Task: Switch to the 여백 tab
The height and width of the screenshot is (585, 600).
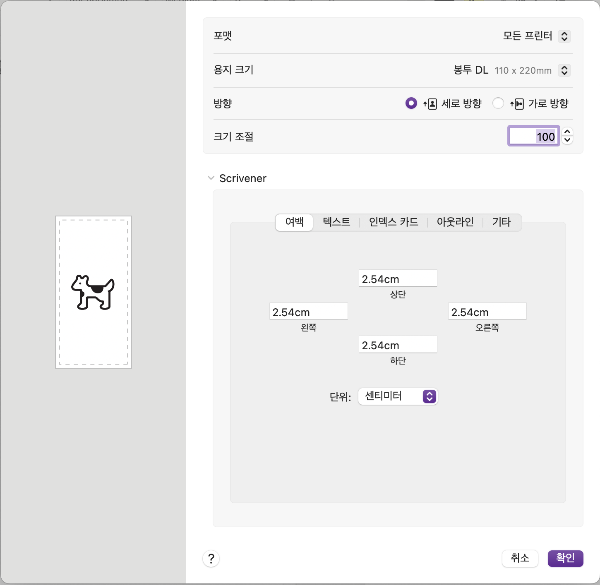Action: 294,222
